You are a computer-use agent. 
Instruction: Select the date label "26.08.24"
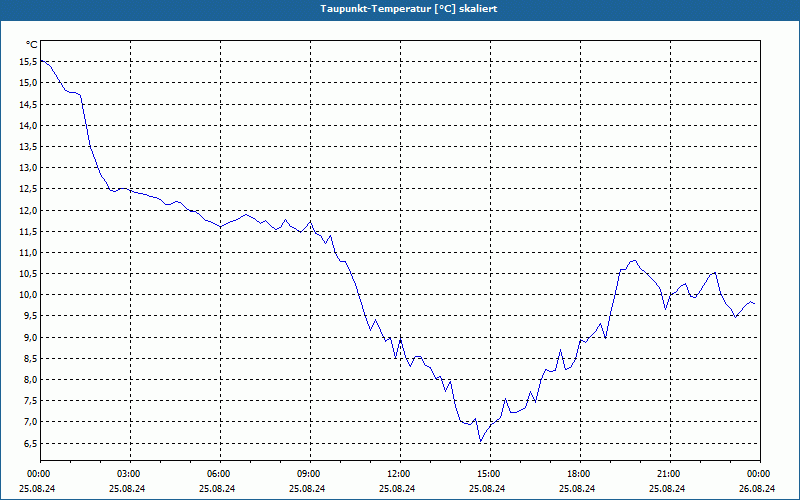758,488
